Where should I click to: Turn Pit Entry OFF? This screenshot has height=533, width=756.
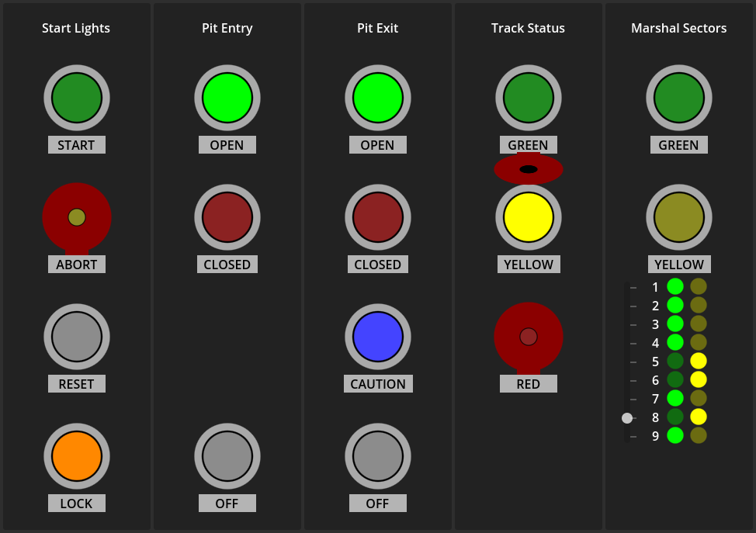click(x=227, y=456)
